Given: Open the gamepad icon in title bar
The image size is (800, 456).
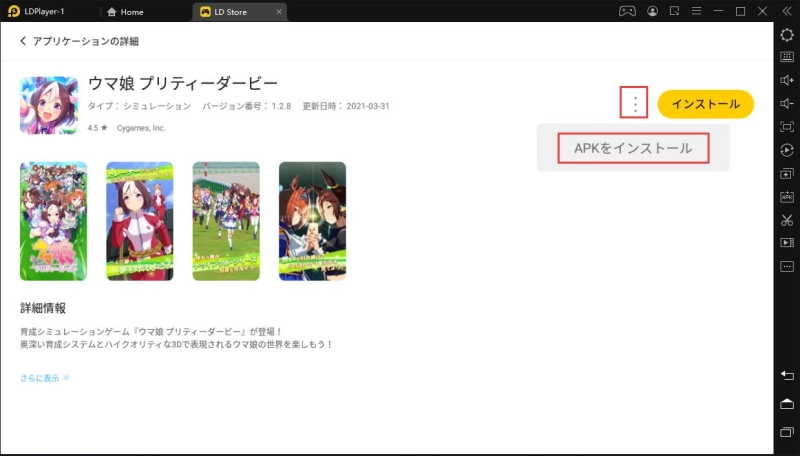Looking at the screenshot, I should pyautogui.click(x=627, y=11).
